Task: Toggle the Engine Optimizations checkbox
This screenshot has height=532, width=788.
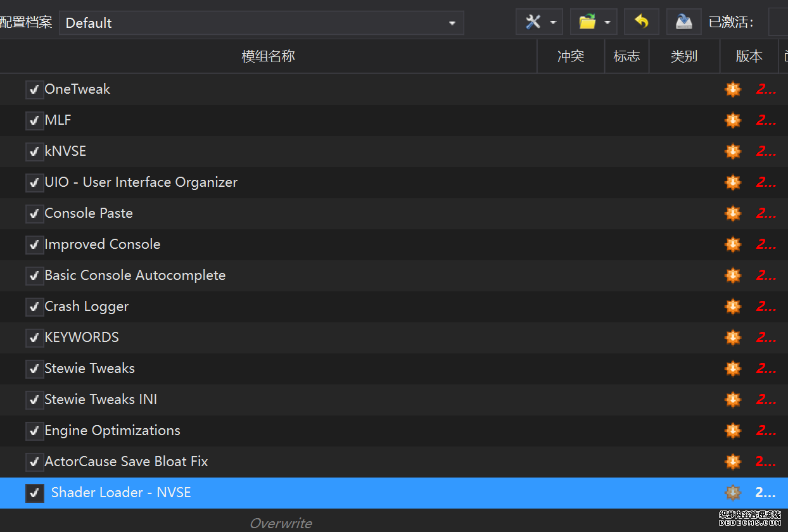Action: (34, 431)
